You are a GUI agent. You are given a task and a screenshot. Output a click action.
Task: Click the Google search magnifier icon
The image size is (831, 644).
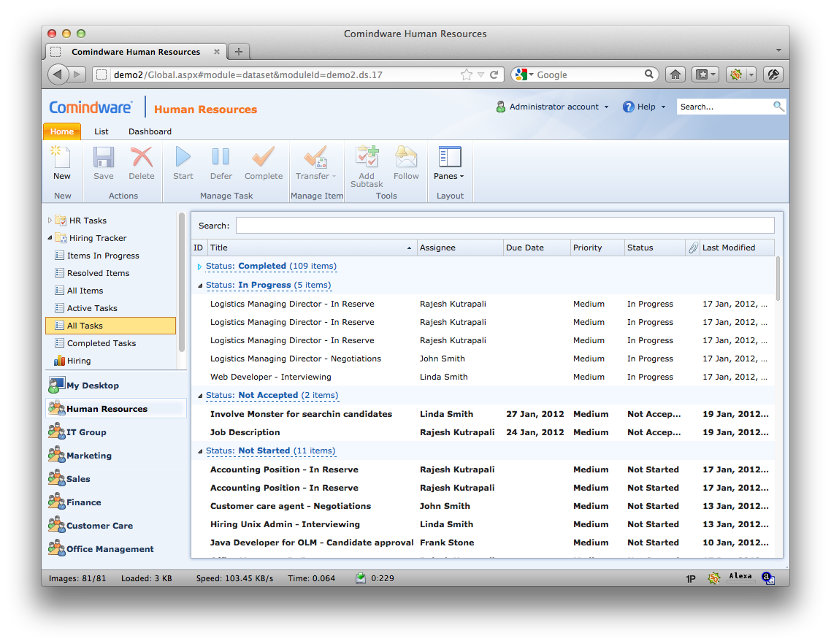tap(648, 74)
